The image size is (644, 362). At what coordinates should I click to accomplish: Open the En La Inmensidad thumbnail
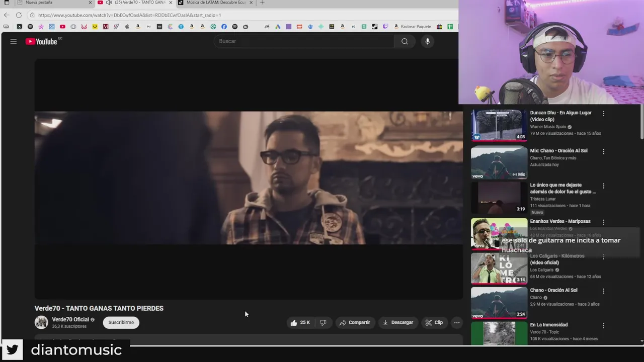tap(499, 333)
